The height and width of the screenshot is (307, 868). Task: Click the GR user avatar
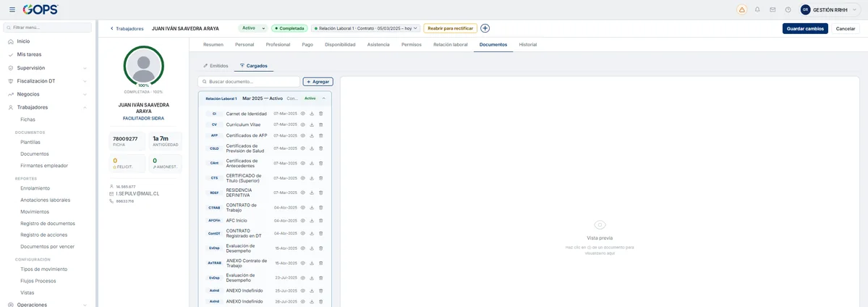pyautogui.click(x=805, y=9)
